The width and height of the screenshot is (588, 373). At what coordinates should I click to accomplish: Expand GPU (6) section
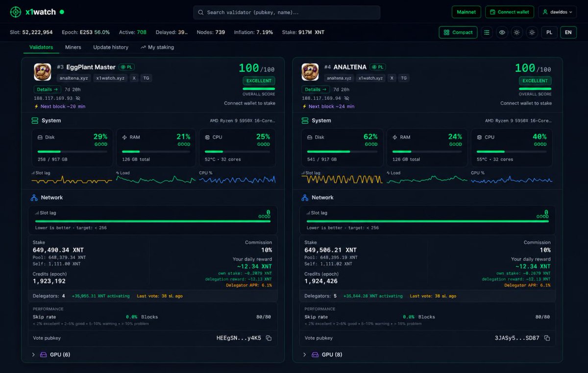[x=33, y=355]
